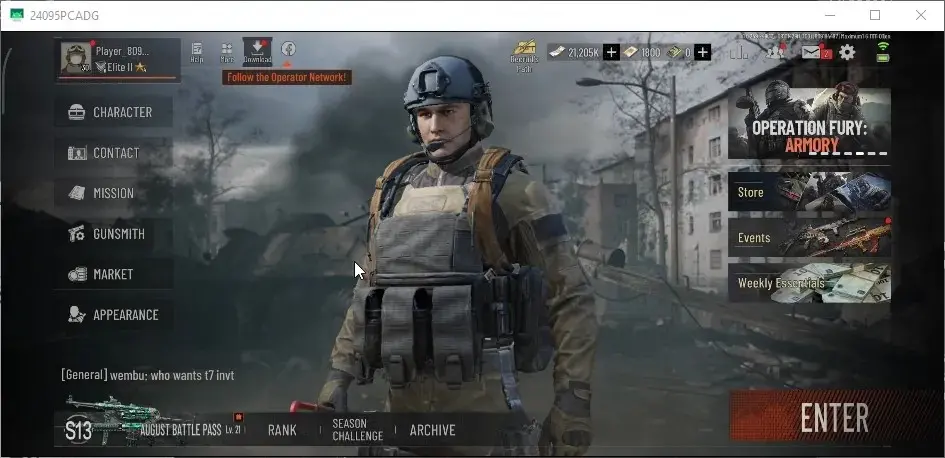Open the Events panel

pyautogui.click(x=809, y=237)
